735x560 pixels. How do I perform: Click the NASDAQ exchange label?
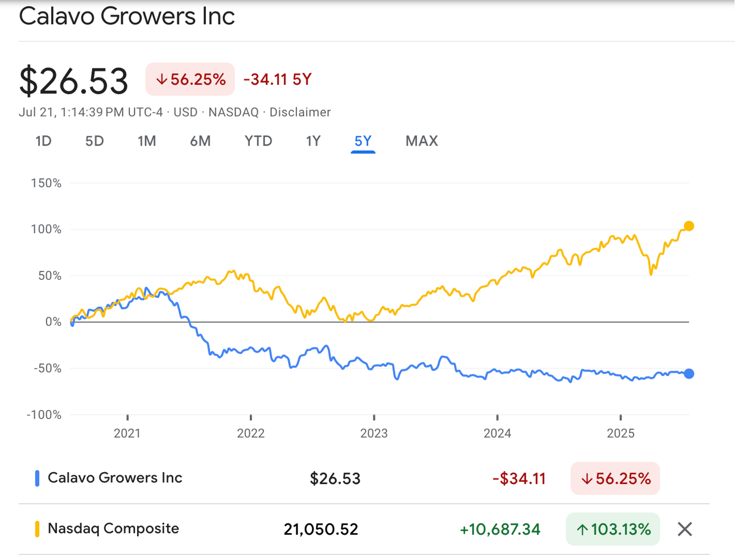(x=234, y=112)
